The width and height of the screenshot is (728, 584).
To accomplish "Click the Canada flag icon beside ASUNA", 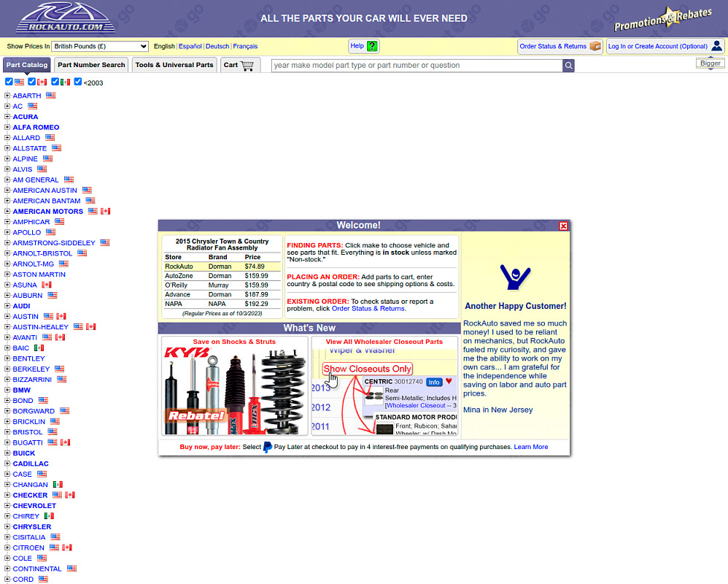I will click(47, 285).
